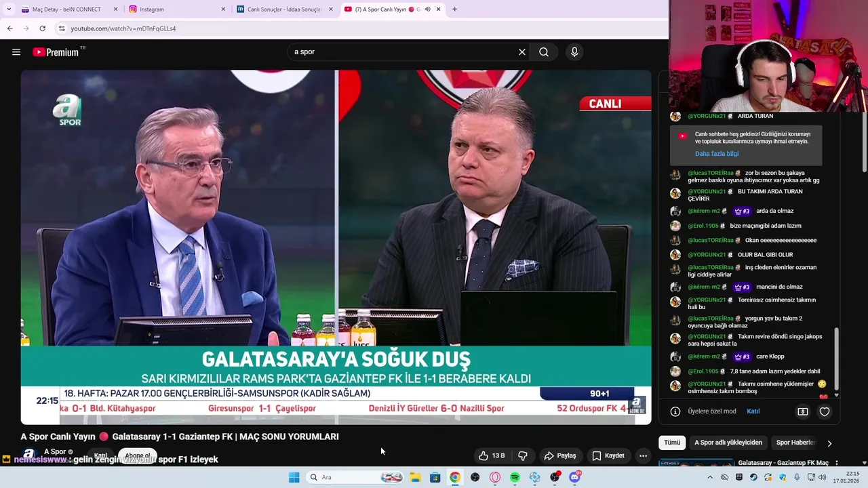Open the Super Chat dollar icon
Viewport: 868px width, 488px height.
pyautogui.click(x=803, y=411)
